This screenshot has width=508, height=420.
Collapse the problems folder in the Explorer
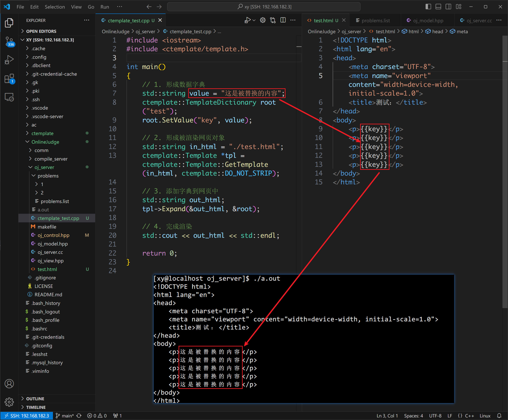(48, 176)
